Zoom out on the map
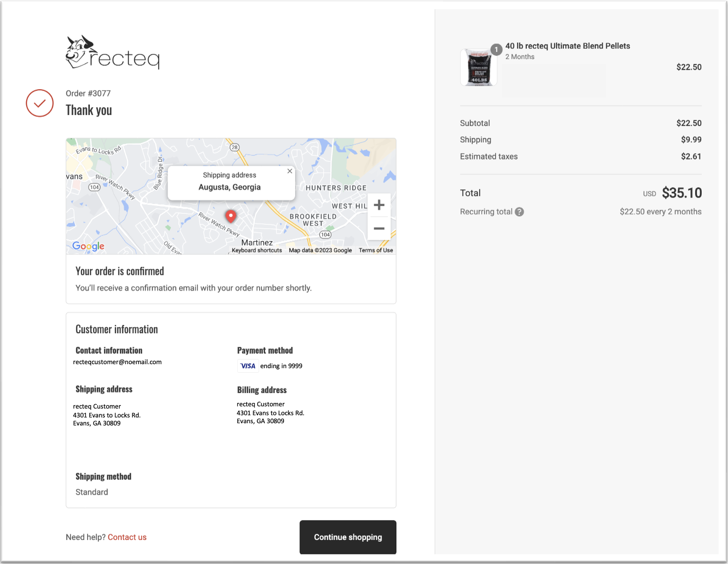This screenshot has height=564, width=728. click(379, 228)
